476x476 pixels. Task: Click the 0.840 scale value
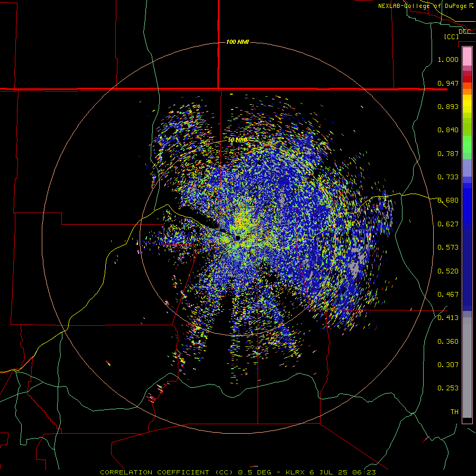(448, 130)
